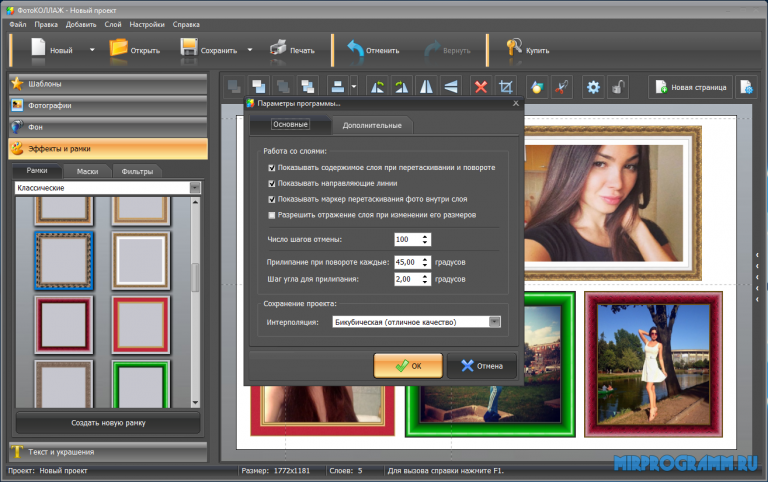Click the move layer forward icon
Viewport: 768px width, 482px height.
click(308, 87)
